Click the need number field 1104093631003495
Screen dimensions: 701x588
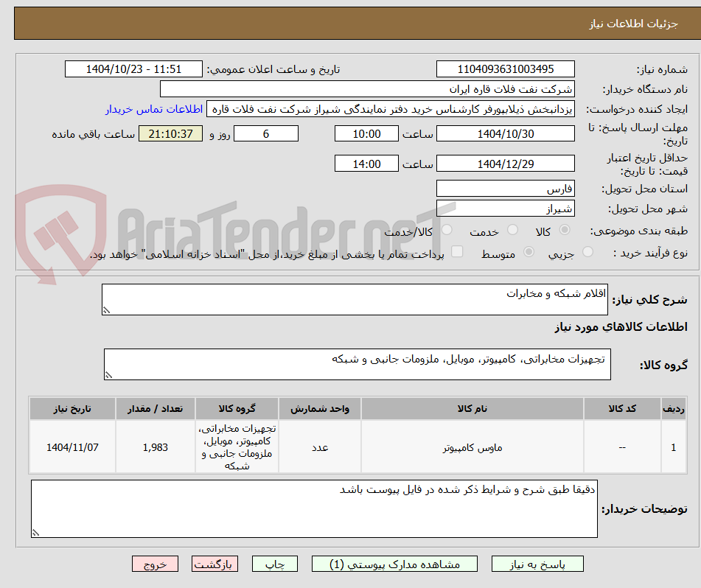[505, 69]
